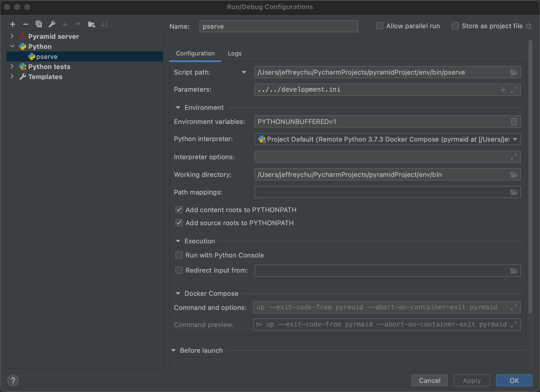
Task: Click the Python tests tree icon
Action: [23, 66]
